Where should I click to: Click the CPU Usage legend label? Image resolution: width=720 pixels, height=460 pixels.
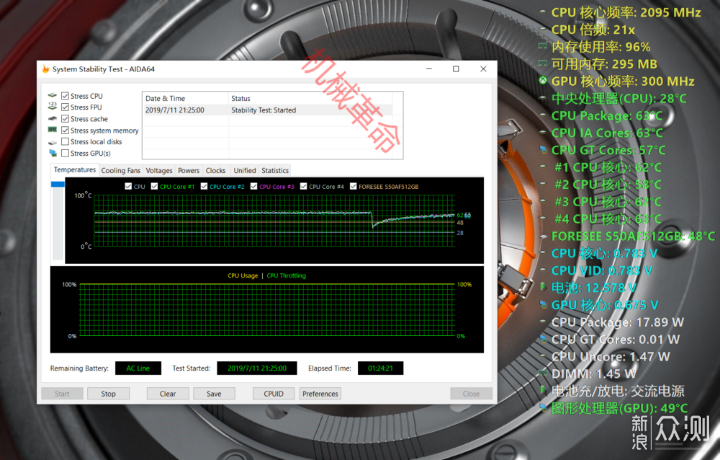pos(242,275)
